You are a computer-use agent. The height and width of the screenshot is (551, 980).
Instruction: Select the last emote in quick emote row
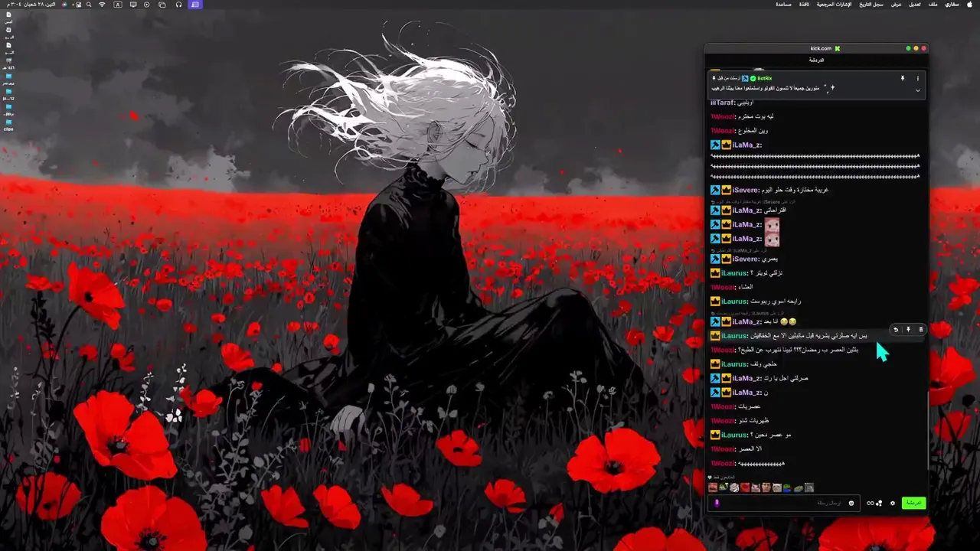pyautogui.click(x=809, y=487)
